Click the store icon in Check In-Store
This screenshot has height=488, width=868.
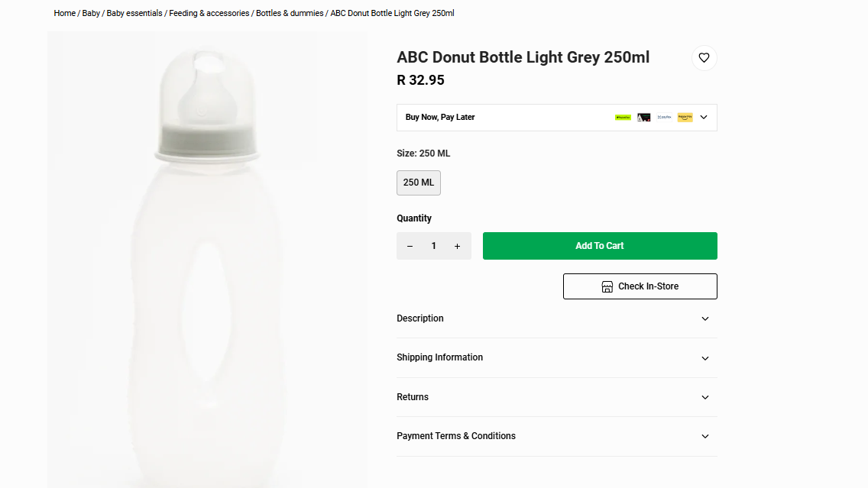point(607,286)
